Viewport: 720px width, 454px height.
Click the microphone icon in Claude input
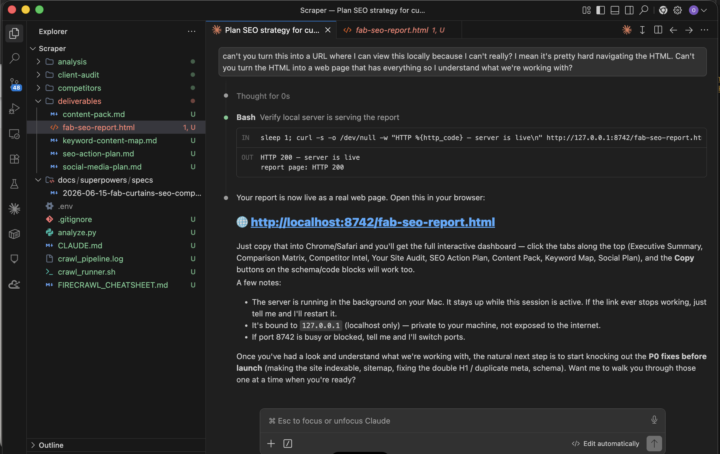654,420
